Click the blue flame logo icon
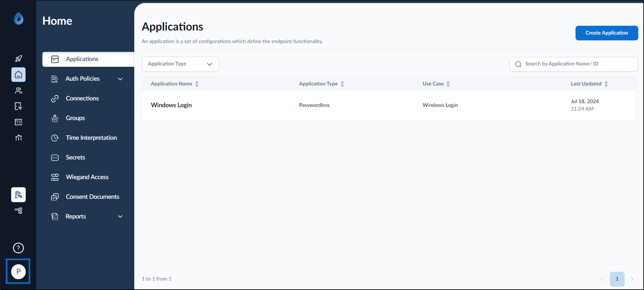The image size is (644, 290). [x=18, y=19]
